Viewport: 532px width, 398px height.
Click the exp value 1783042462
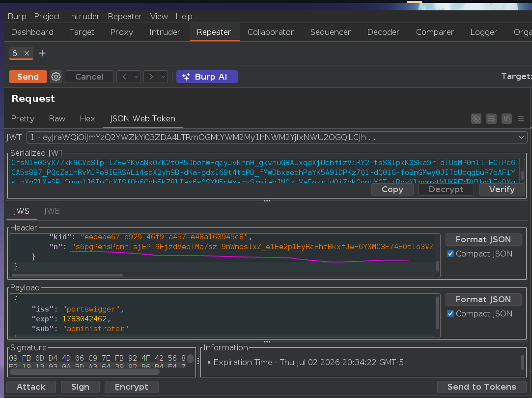pyautogui.click(x=84, y=319)
